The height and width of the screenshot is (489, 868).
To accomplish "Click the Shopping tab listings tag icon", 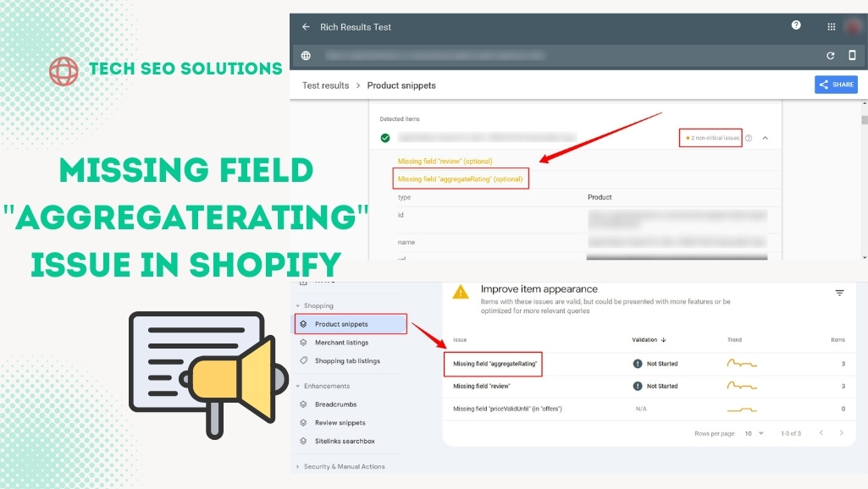I will (x=303, y=360).
